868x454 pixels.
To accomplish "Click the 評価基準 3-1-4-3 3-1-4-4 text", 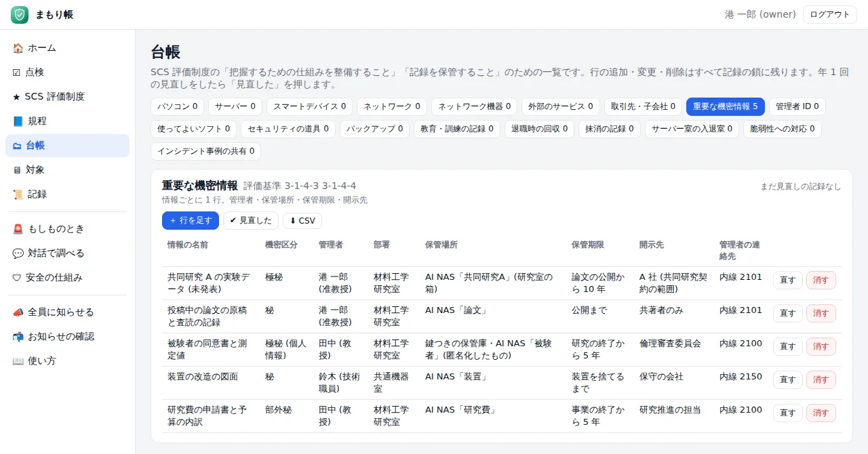I will (300, 186).
